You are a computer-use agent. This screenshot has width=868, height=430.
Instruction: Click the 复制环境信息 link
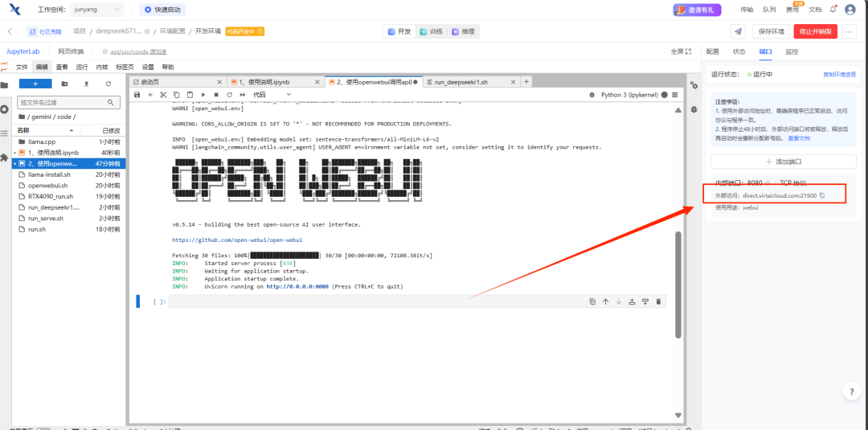coord(840,74)
